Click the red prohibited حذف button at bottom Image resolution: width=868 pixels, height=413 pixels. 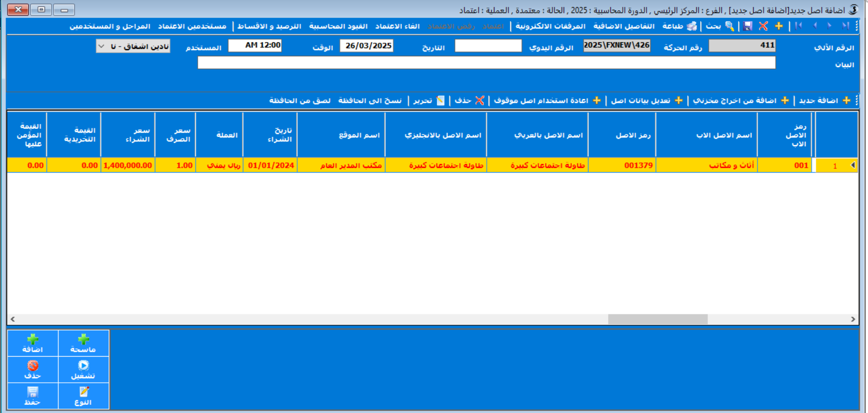pyautogui.click(x=32, y=370)
